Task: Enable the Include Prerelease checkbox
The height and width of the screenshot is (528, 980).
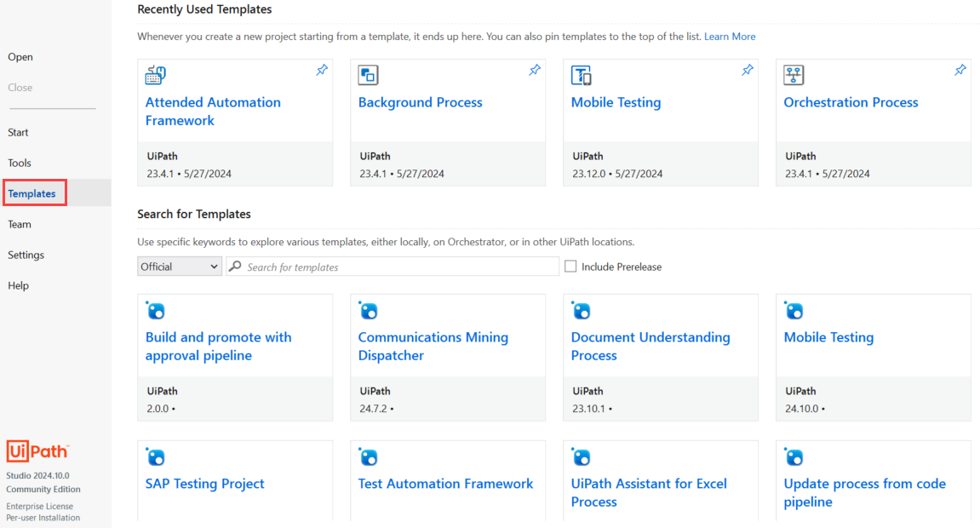Action: 570,267
